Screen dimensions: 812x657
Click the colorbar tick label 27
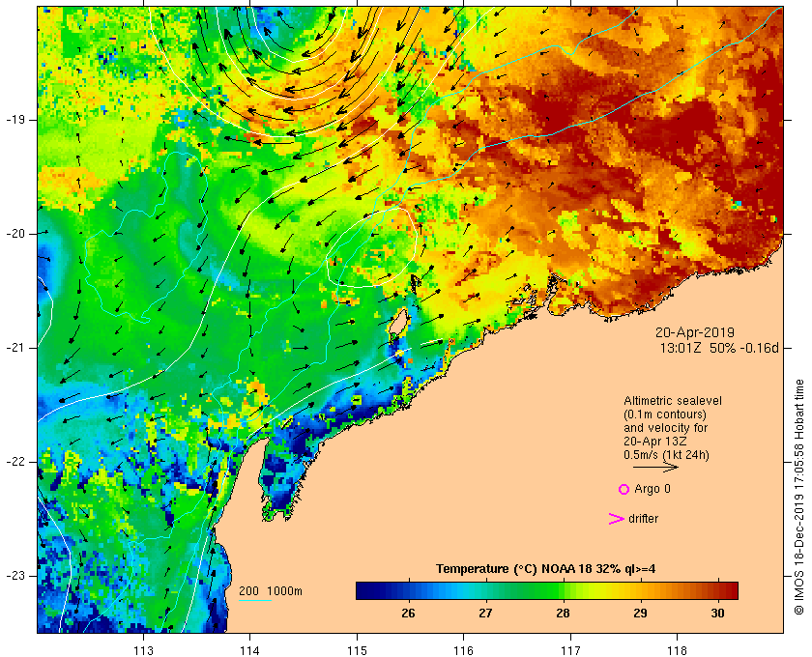point(485,614)
